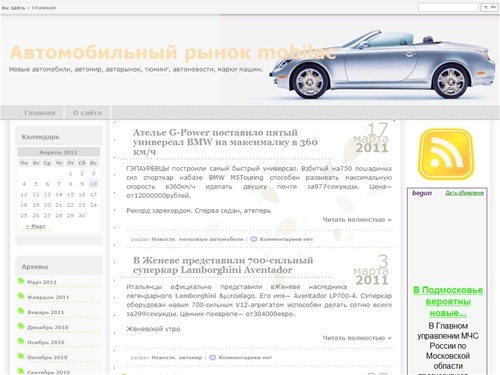This screenshot has height=375, width=500.
Task: Click the green bullet beside Ноябрь 2010
Action: [21, 341]
